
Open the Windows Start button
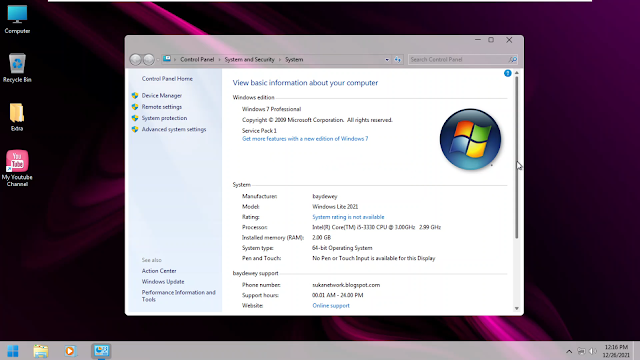13,351
